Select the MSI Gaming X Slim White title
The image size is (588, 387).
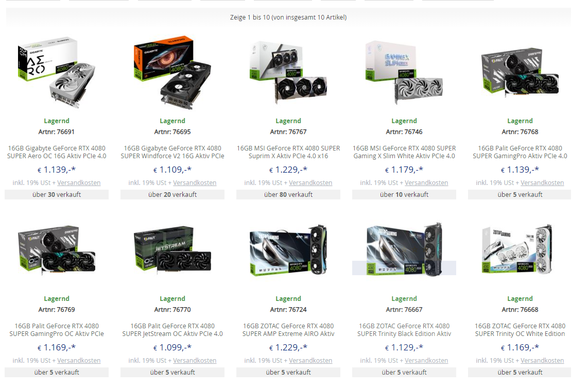coord(404,152)
